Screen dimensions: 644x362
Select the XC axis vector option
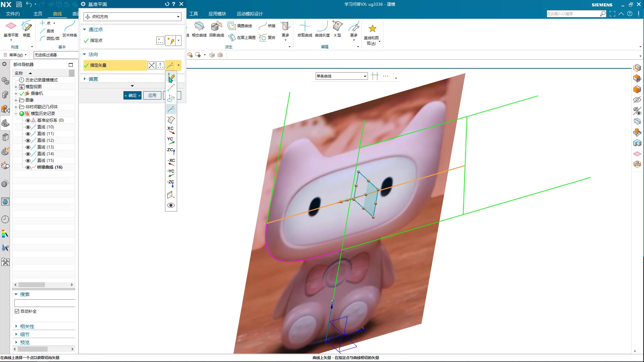[171, 130]
